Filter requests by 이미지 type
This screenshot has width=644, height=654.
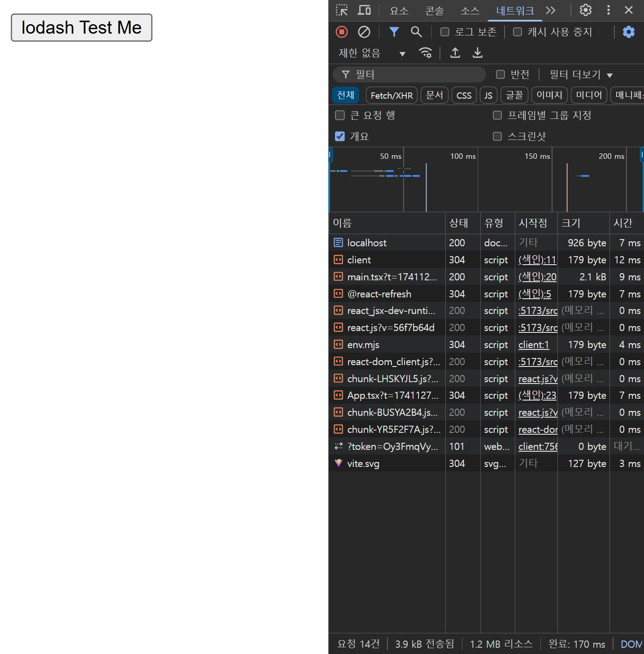coord(549,95)
